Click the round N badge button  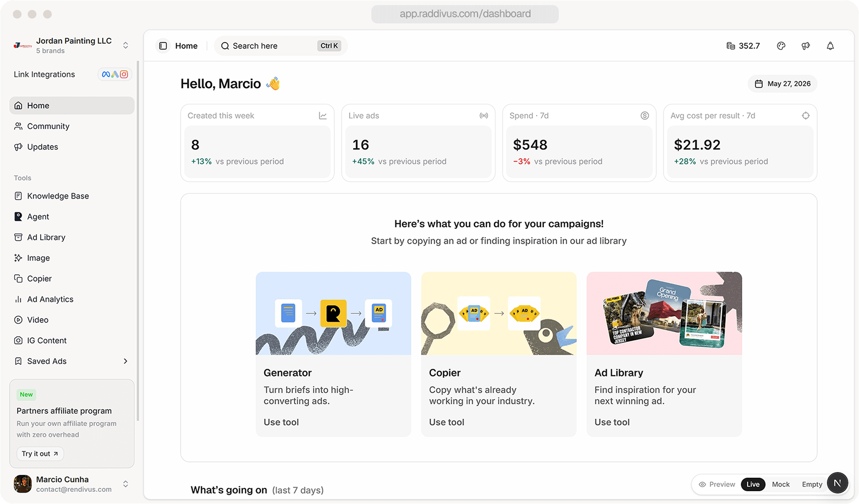[837, 483]
